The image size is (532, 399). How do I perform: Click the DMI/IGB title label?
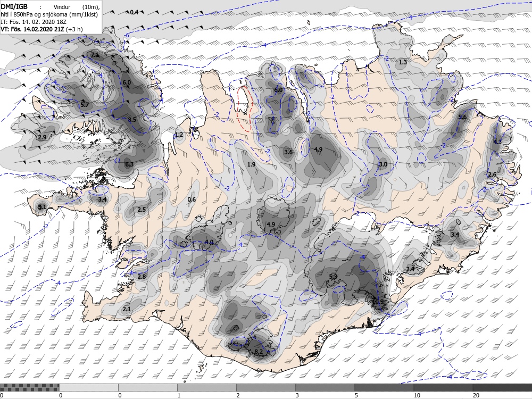coord(14,6)
